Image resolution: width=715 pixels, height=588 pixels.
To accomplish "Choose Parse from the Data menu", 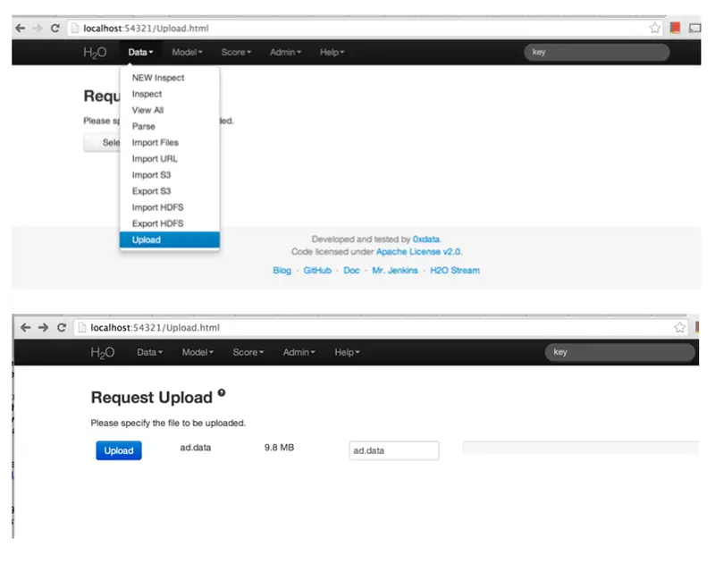I will (170, 126).
